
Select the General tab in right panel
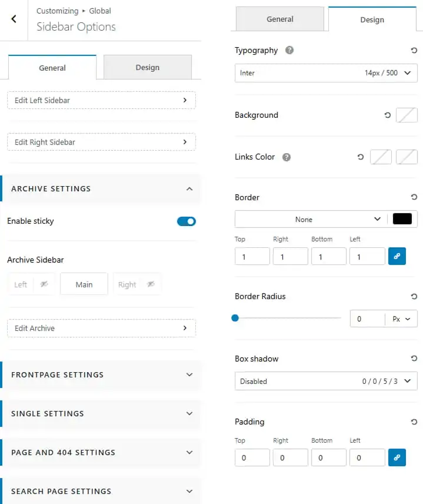click(x=280, y=19)
